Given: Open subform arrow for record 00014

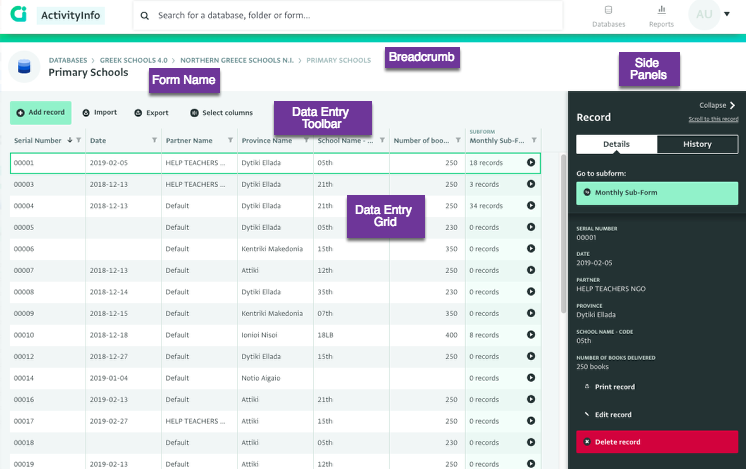Looking at the screenshot, I should click(531, 378).
